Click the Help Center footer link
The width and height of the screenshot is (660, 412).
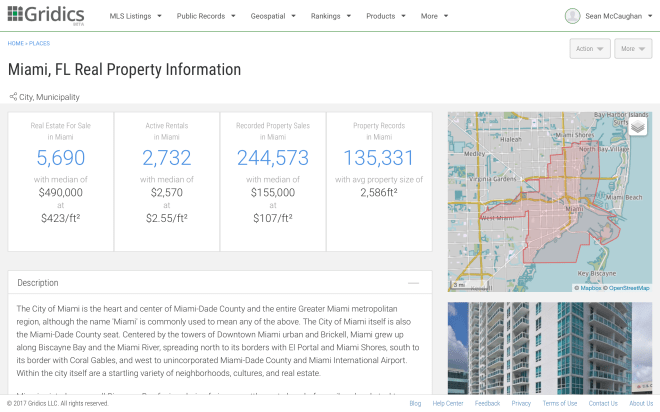click(x=447, y=403)
